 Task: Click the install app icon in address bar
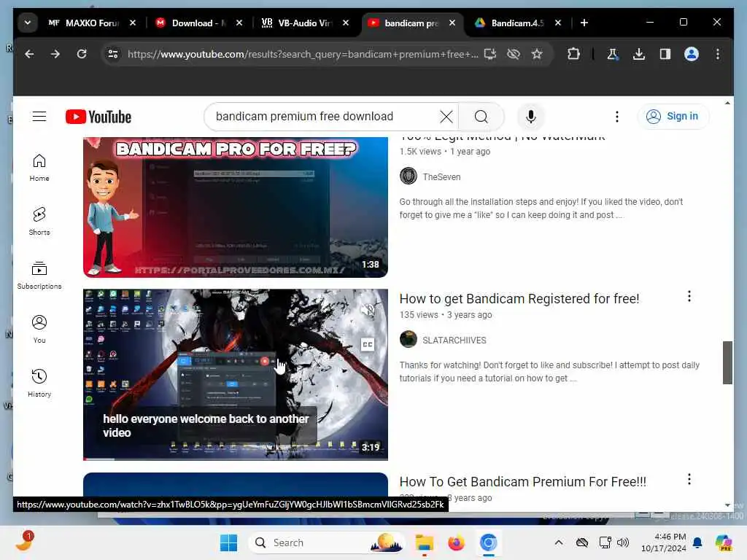(x=490, y=54)
